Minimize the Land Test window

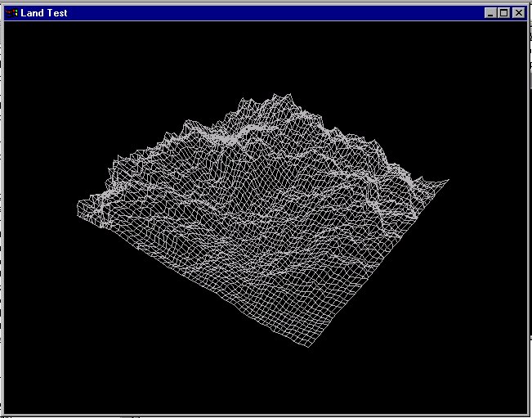490,13
